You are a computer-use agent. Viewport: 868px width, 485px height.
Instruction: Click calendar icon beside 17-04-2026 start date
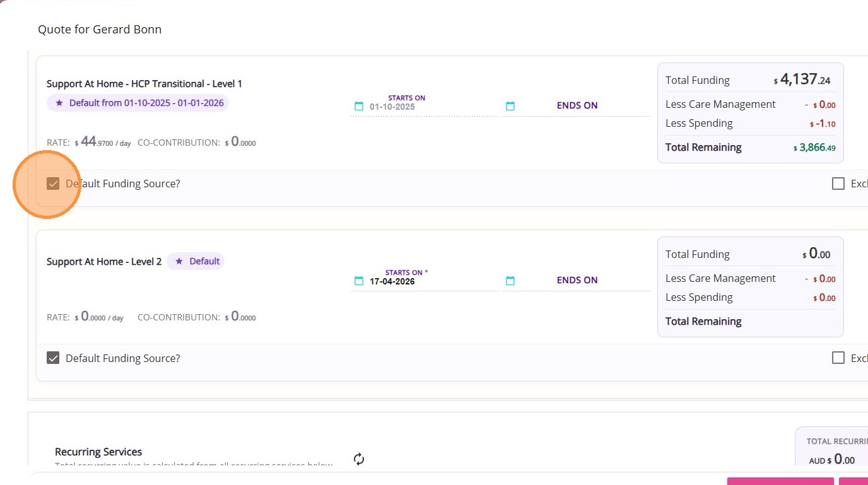359,281
